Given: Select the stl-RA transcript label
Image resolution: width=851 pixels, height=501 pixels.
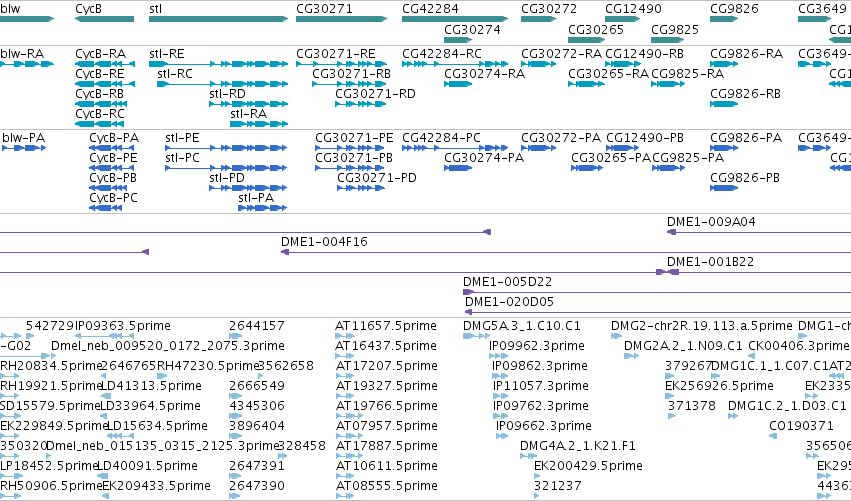Looking at the screenshot, I should (249, 114).
